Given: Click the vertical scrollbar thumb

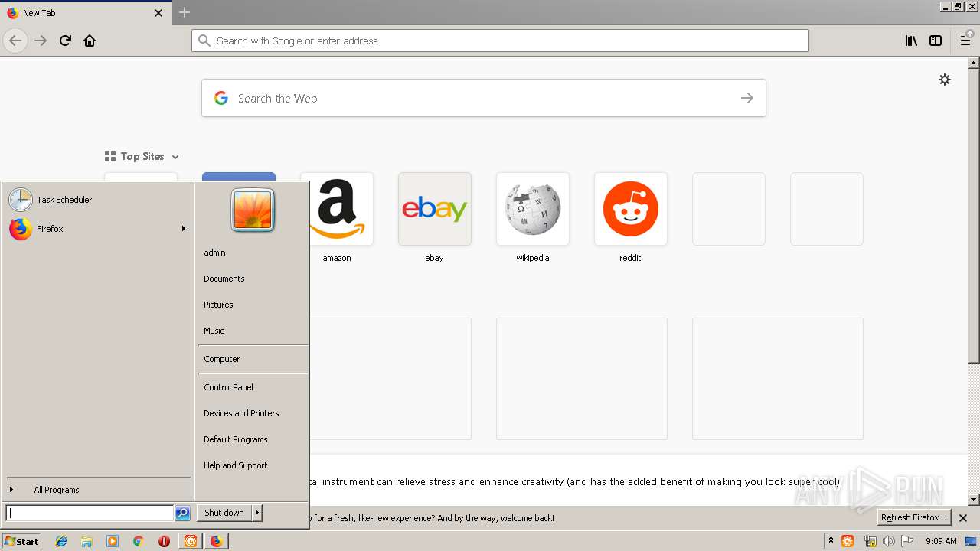Looking at the screenshot, I should point(974,216).
